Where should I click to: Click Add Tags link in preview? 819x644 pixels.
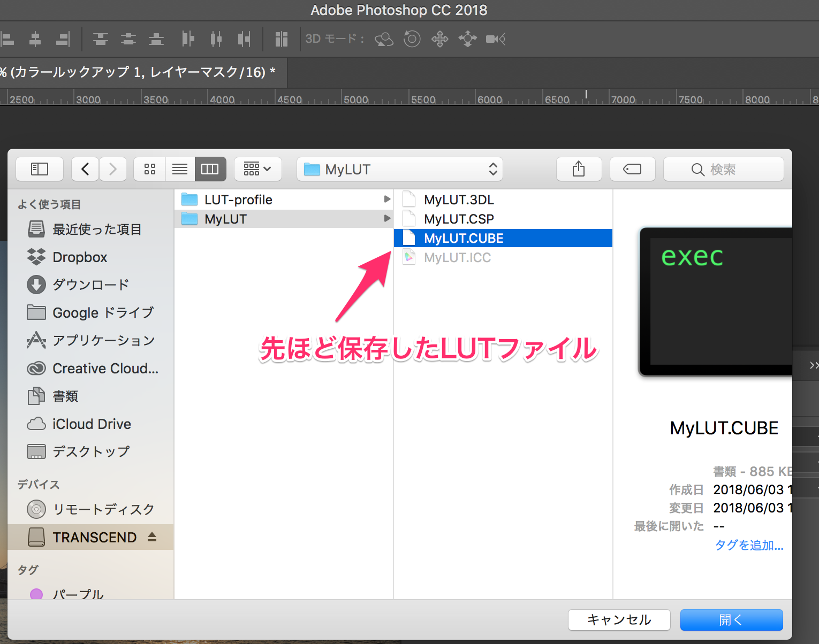click(x=749, y=545)
